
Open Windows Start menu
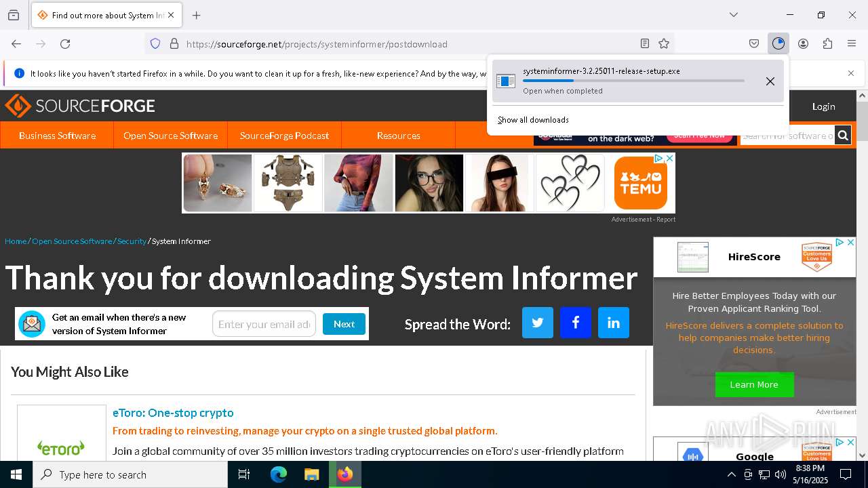click(16, 474)
